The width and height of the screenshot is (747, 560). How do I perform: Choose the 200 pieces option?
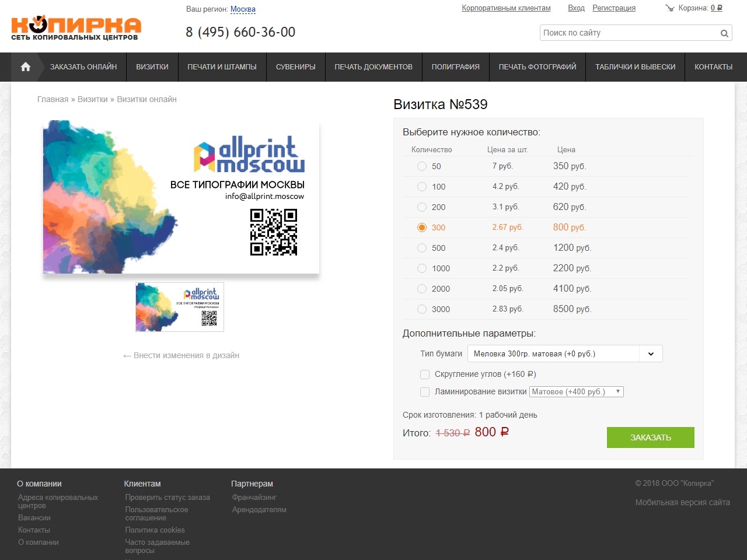click(x=422, y=207)
